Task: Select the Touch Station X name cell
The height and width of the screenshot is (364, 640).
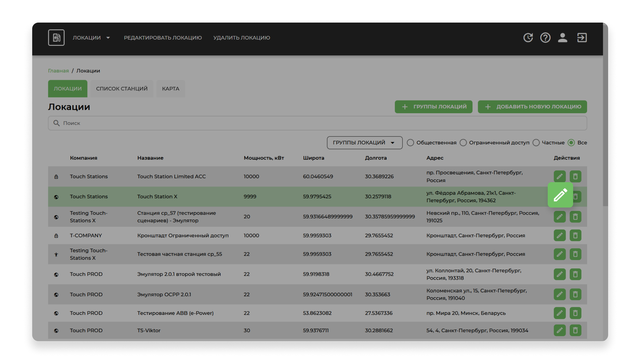Action: 157,196
